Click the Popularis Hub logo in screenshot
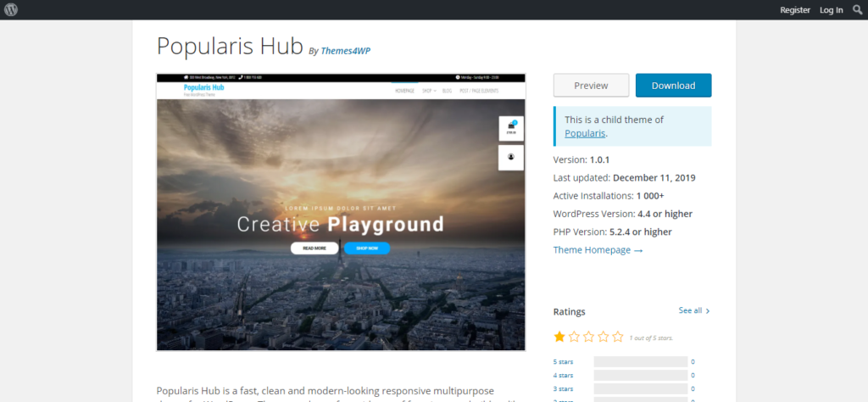The height and width of the screenshot is (402, 868). click(x=203, y=87)
